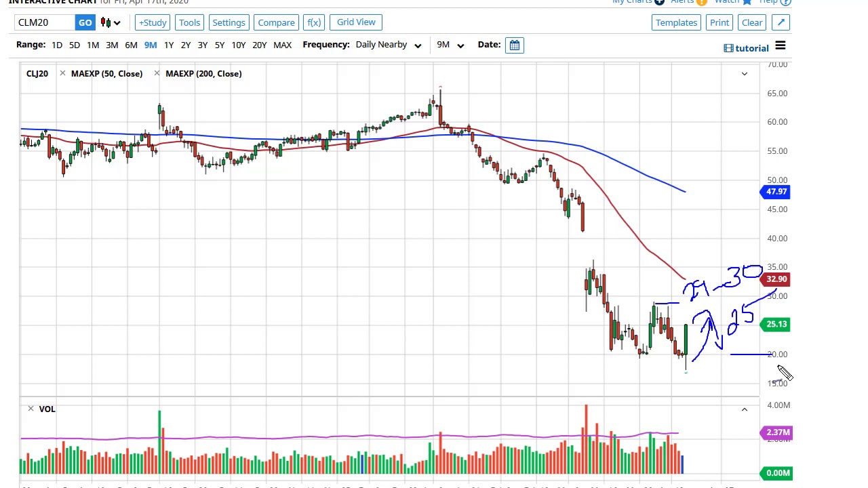The image size is (868, 488).
Task: Open chart Settings
Action: pos(229,22)
